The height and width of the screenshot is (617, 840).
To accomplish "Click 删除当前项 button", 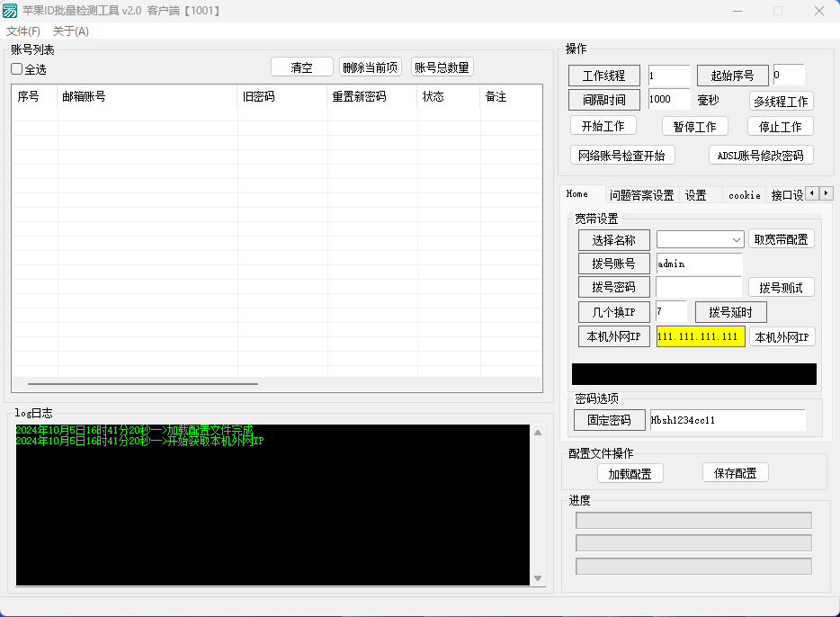I will pyautogui.click(x=371, y=67).
